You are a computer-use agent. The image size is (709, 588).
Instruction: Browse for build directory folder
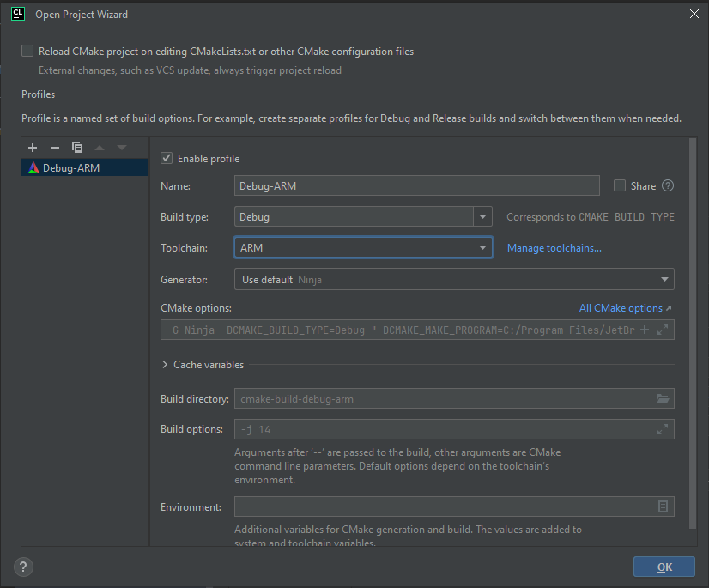coord(663,398)
